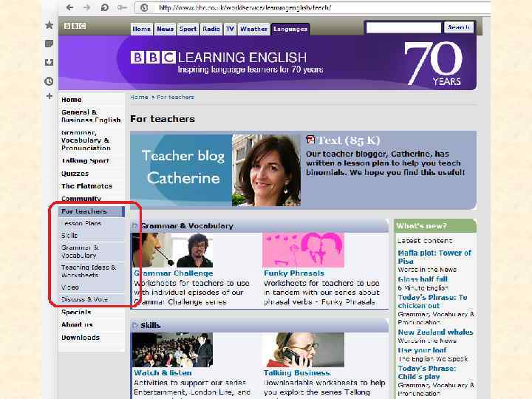The height and width of the screenshot is (399, 532).
Task: Open the Radio tab
Action: 211,29
